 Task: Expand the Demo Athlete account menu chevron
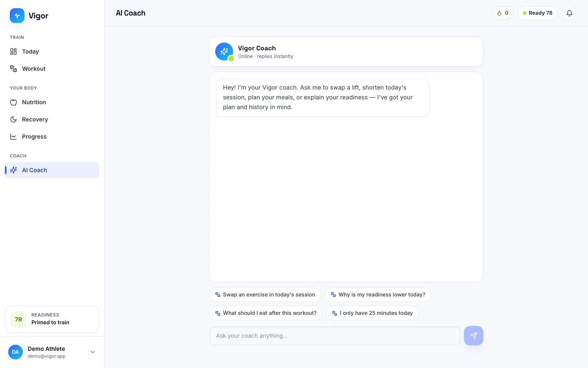93,352
